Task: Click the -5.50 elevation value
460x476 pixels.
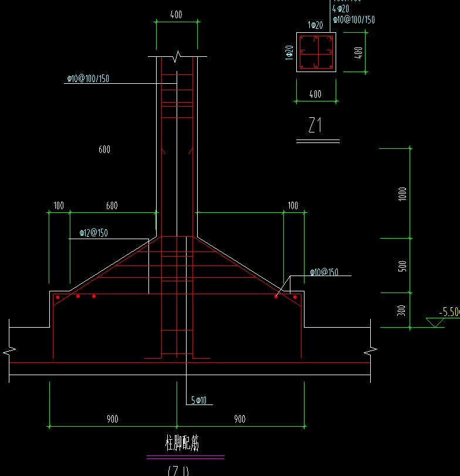Action: (449, 312)
